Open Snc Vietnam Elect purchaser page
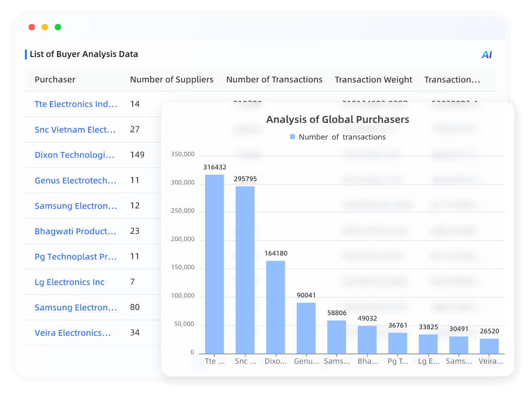The height and width of the screenshot is (397, 532). [75, 129]
